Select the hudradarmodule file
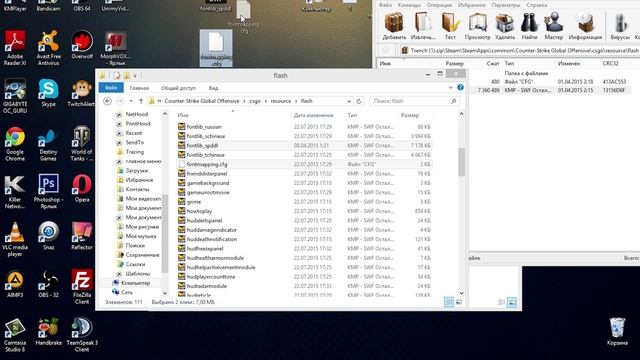 pyautogui.click(x=304, y=286)
